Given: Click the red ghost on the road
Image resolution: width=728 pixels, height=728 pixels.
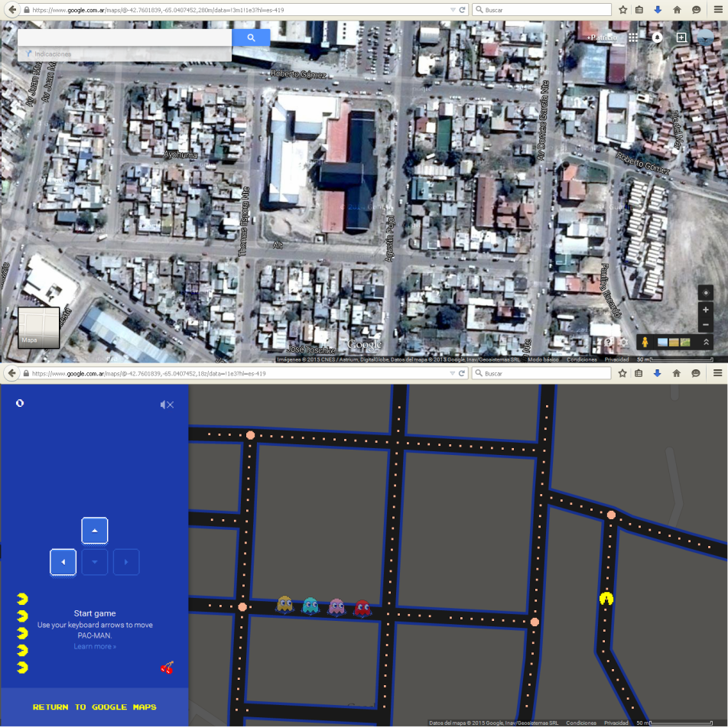Looking at the screenshot, I should click(x=362, y=608).
